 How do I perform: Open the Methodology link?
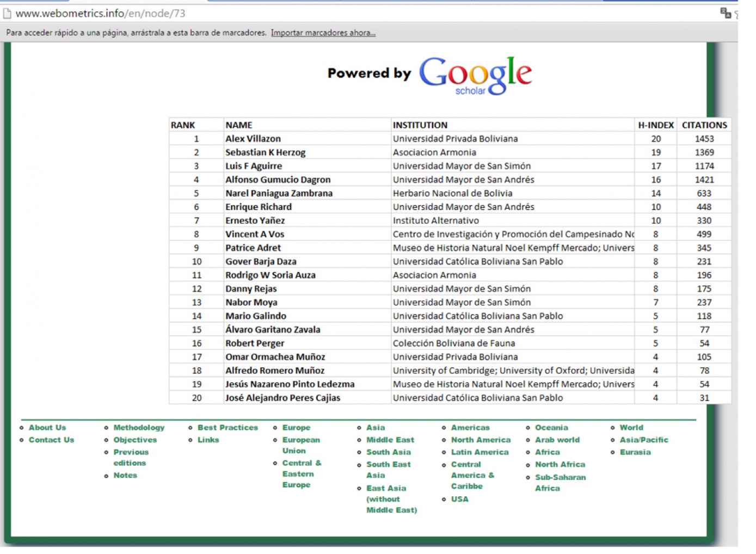(139, 428)
